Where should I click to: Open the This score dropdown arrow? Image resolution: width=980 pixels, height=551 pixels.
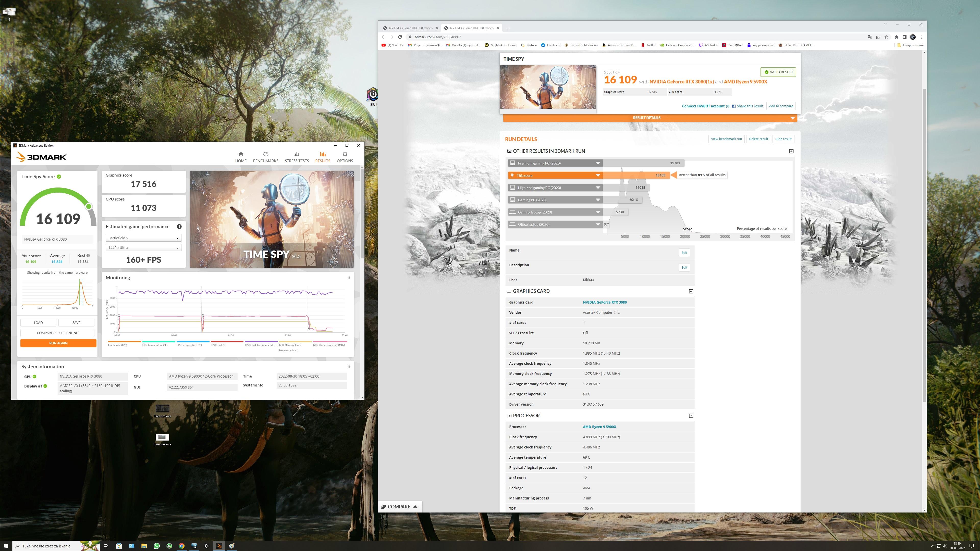pos(598,175)
